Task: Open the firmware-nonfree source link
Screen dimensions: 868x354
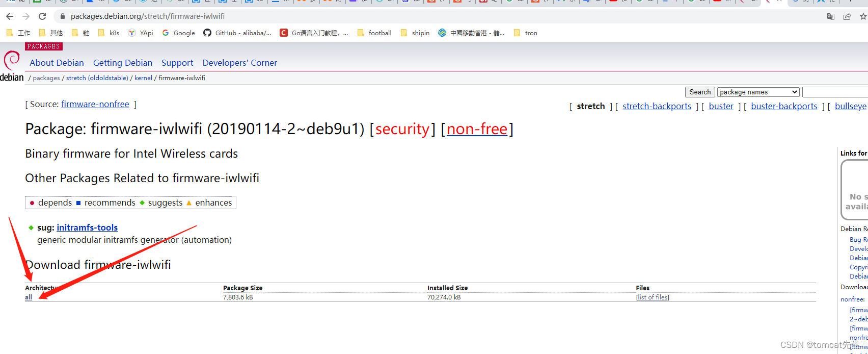Action: coord(95,104)
